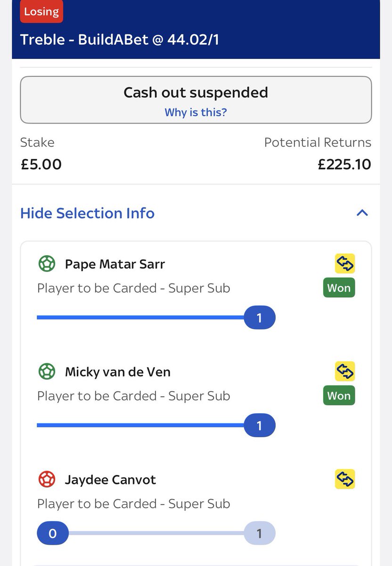Viewport: 392px width, 566px height.
Task: Tap the green football icon beside Pape Matar Sarr
Action: pos(47,264)
